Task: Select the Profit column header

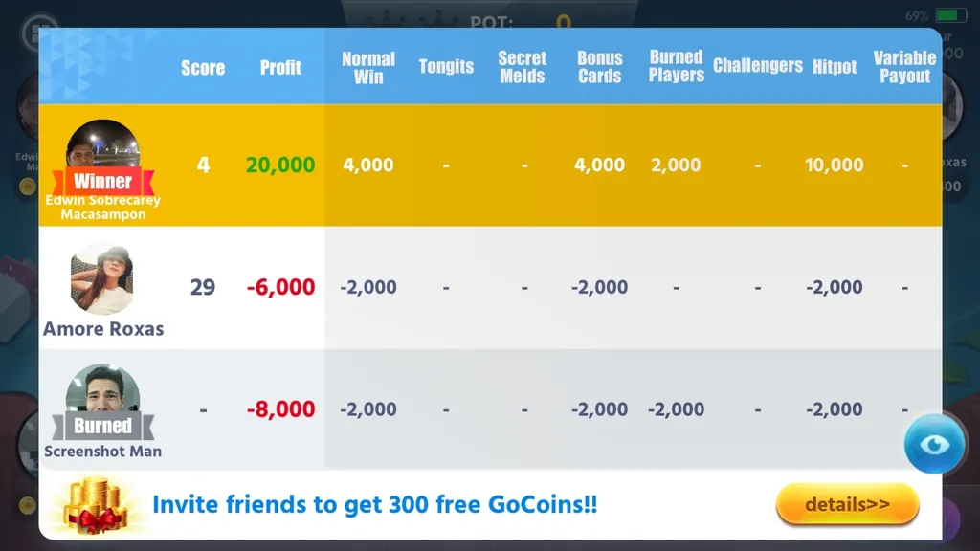Action: pos(280,68)
